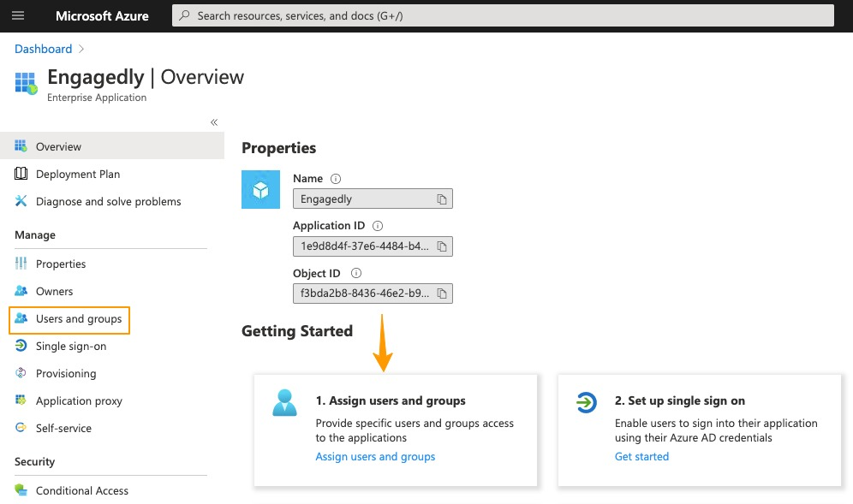The height and width of the screenshot is (504, 853).
Task: Copy the Application ID value
Action: coord(442,246)
